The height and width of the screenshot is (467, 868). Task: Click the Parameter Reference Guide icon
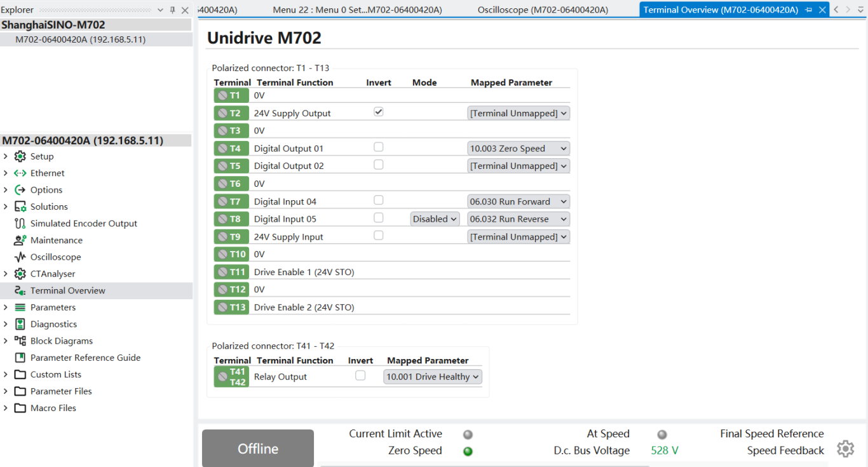click(20, 358)
